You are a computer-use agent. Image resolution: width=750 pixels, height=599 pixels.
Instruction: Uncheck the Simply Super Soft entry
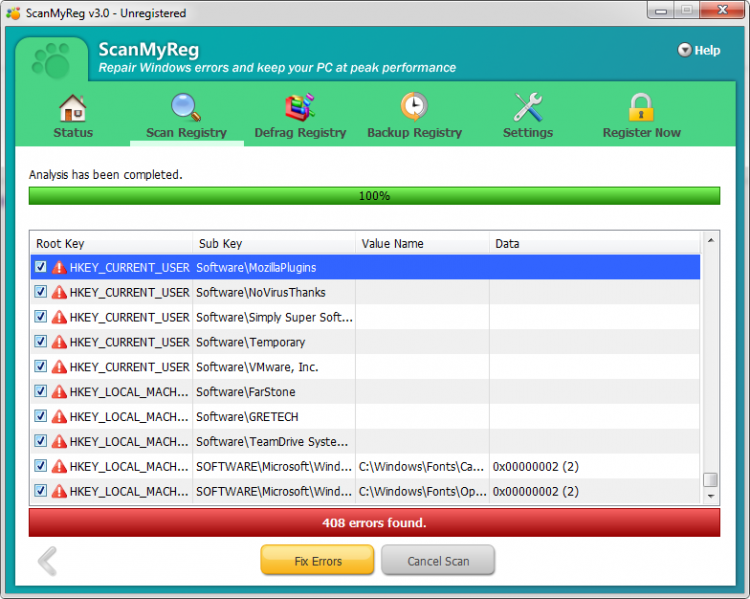[41, 316]
